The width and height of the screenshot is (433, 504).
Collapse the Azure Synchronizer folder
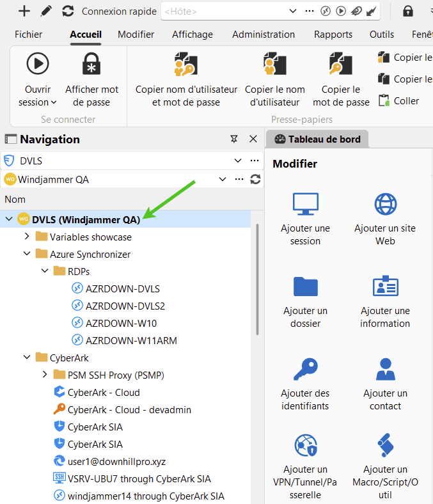tap(27, 254)
